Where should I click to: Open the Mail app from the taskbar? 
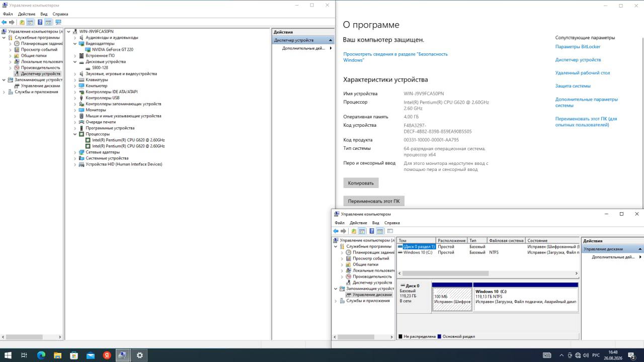point(91,355)
